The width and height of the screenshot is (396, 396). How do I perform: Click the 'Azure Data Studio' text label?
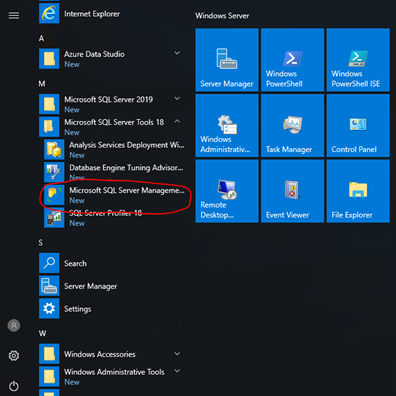94,54
